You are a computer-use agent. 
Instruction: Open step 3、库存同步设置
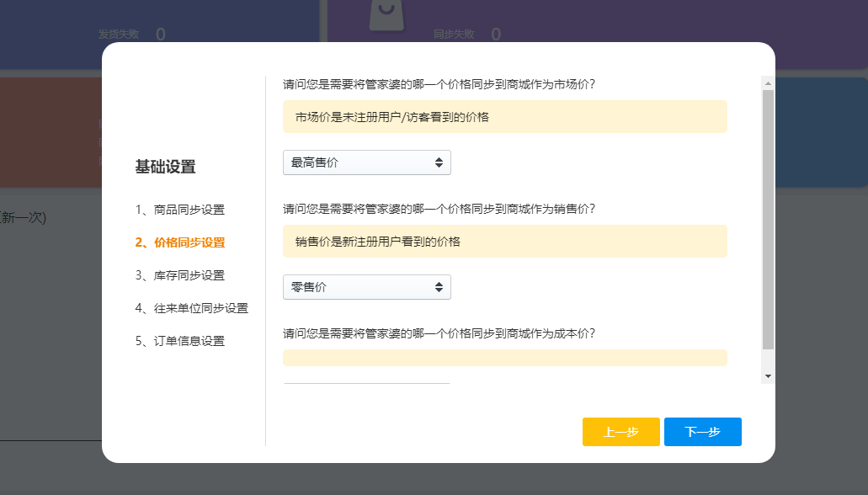point(180,275)
